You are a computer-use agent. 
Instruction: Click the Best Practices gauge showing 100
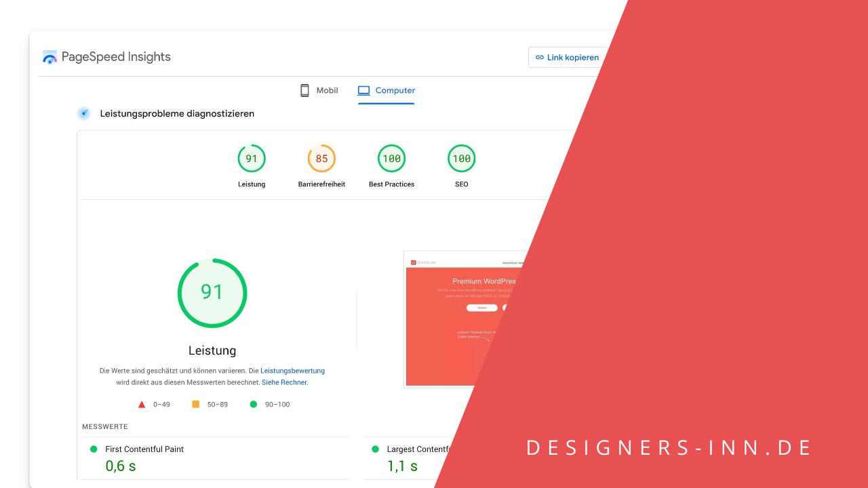[x=391, y=158]
